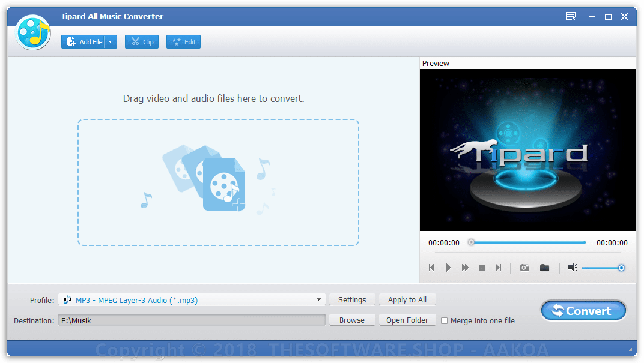Image resolution: width=644 pixels, height=363 pixels.
Task: Click the Destination path field
Action: [191, 320]
